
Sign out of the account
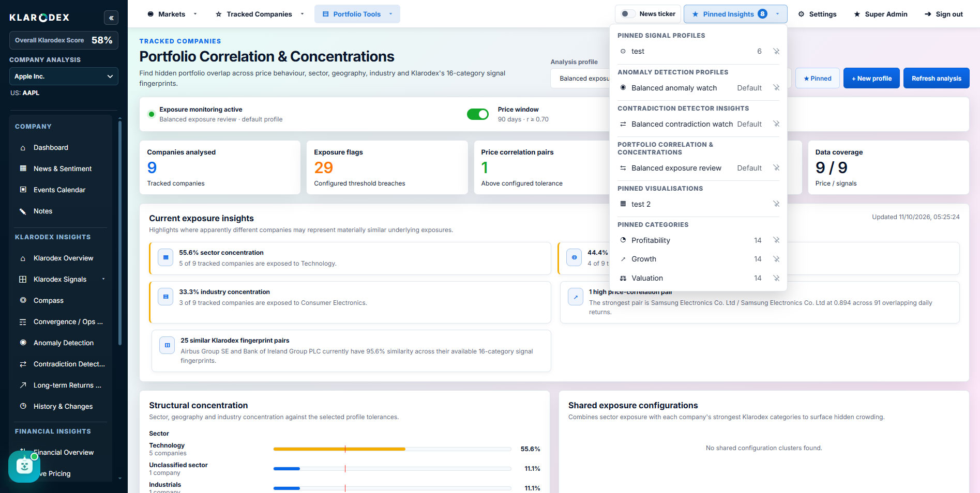click(x=943, y=14)
